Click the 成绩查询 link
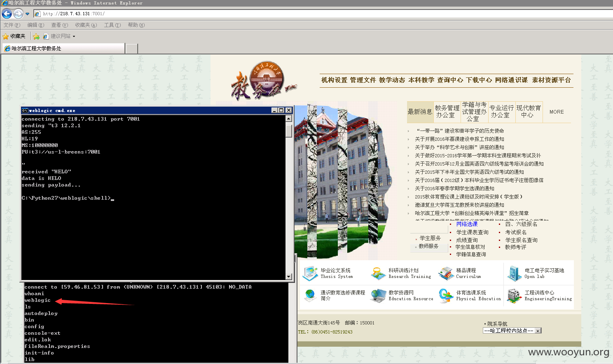 click(x=467, y=240)
